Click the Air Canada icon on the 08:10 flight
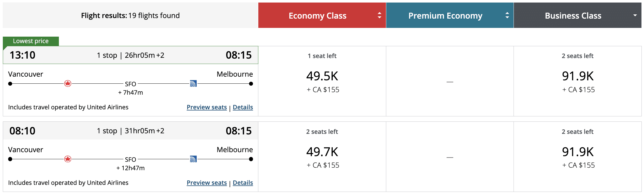The height and width of the screenshot is (195, 644). [x=68, y=159]
